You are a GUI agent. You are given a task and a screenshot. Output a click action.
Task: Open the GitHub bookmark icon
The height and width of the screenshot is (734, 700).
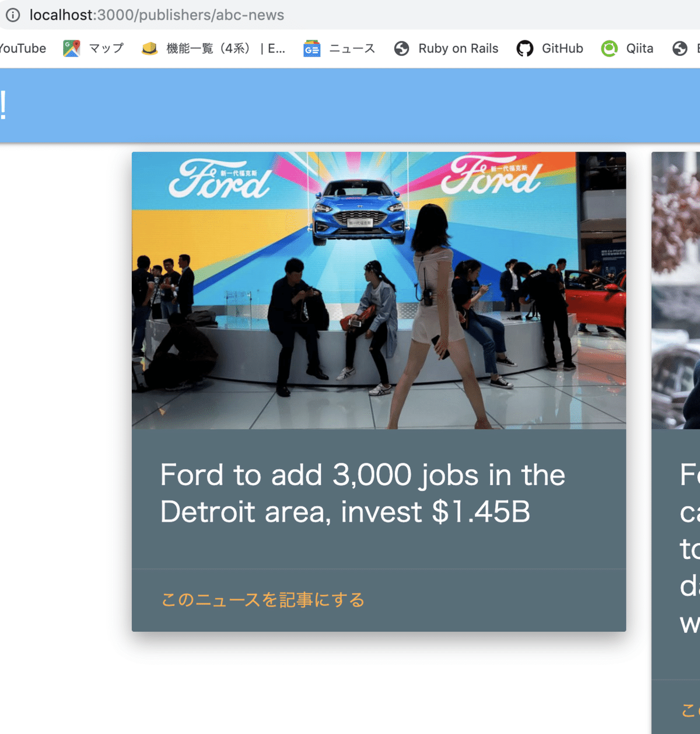pyautogui.click(x=525, y=48)
